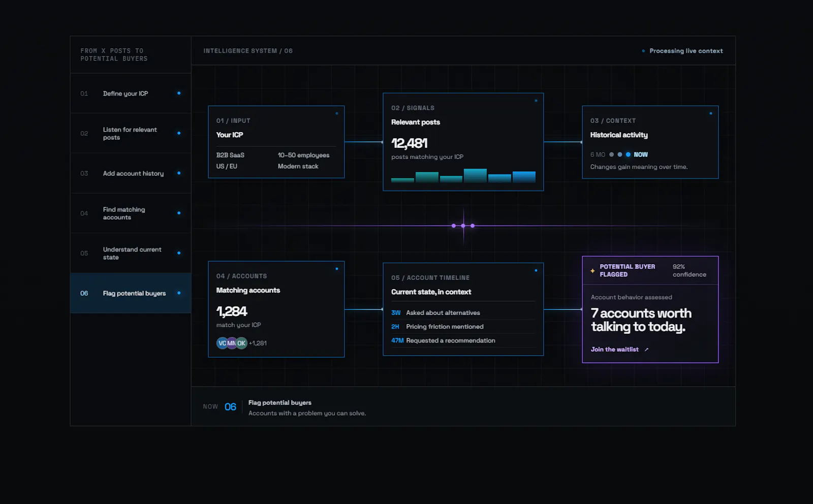The height and width of the screenshot is (504, 813).
Task: Click the 6 MO label in Historical activity
Action: point(598,154)
